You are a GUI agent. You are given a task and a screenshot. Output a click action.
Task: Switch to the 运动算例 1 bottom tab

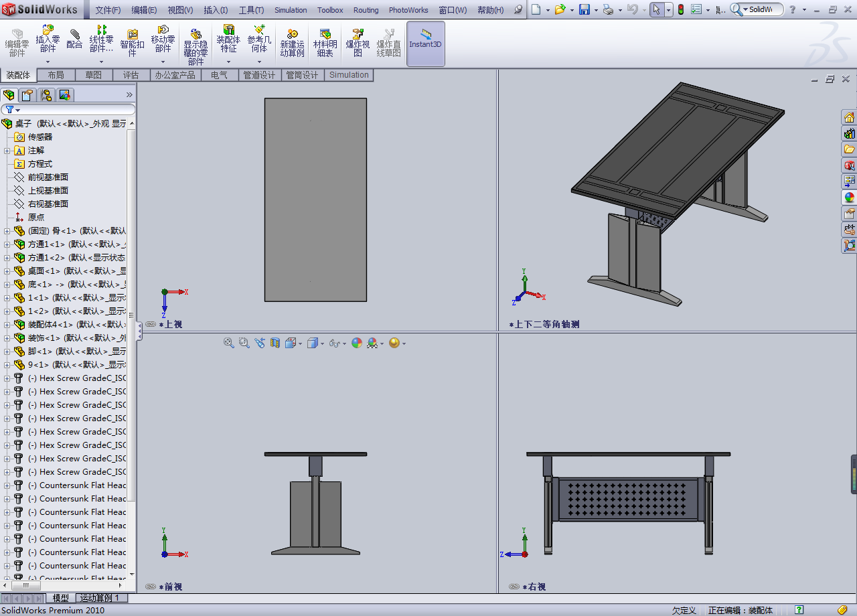pyautogui.click(x=100, y=598)
